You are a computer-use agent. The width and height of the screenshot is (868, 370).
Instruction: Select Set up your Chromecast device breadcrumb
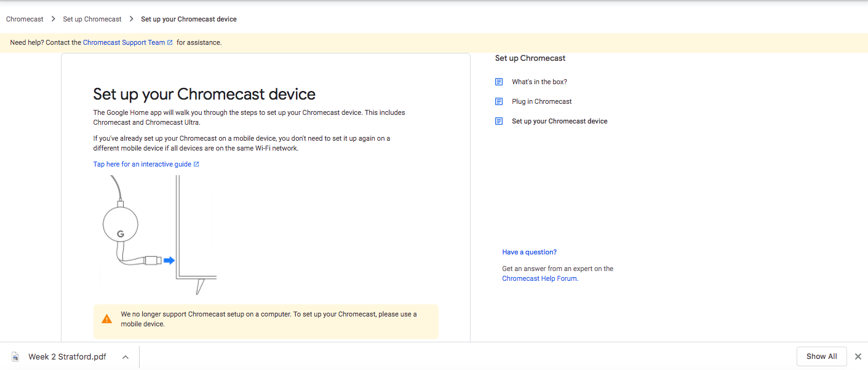tap(189, 19)
